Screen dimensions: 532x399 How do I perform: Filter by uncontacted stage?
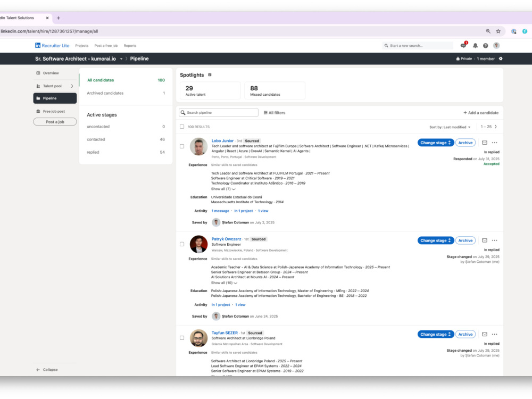(x=126, y=127)
